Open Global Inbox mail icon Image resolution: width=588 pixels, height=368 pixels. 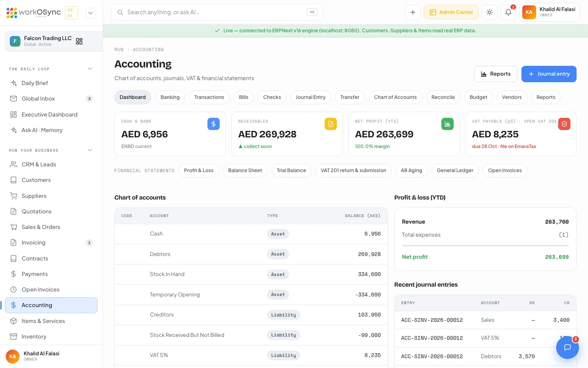13,99
